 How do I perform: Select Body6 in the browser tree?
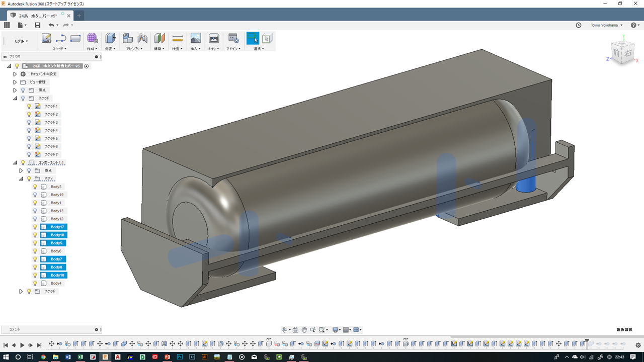(x=56, y=251)
